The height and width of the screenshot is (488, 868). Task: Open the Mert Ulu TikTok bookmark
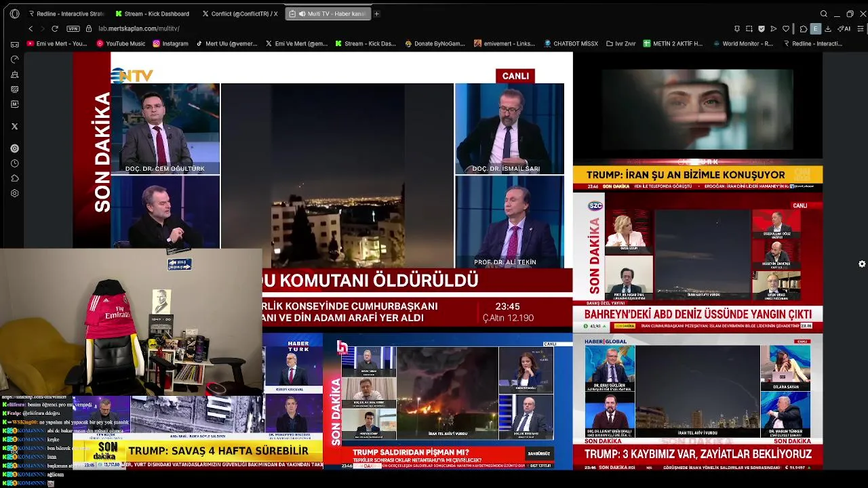pyautogui.click(x=226, y=43)
